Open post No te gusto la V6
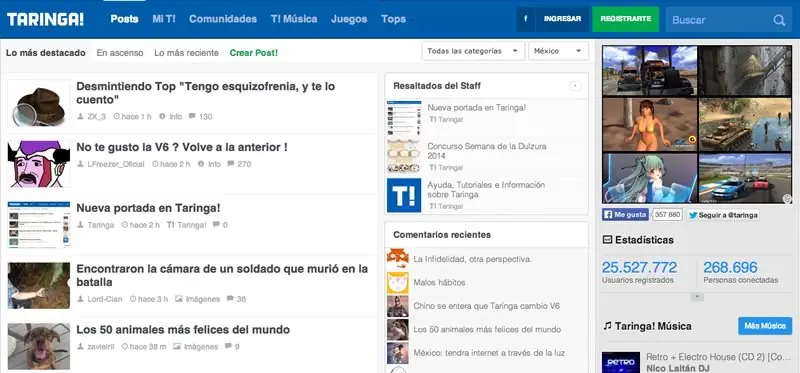Image resolution: width=800 pixels, height=373 pixels. pyautogui.click(x=182, y=147)
